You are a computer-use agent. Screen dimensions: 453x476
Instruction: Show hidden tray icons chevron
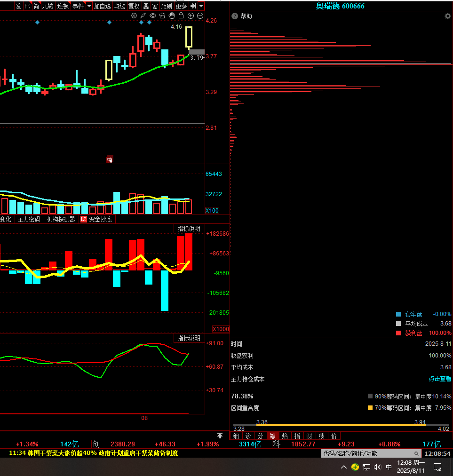coord(344,467)
